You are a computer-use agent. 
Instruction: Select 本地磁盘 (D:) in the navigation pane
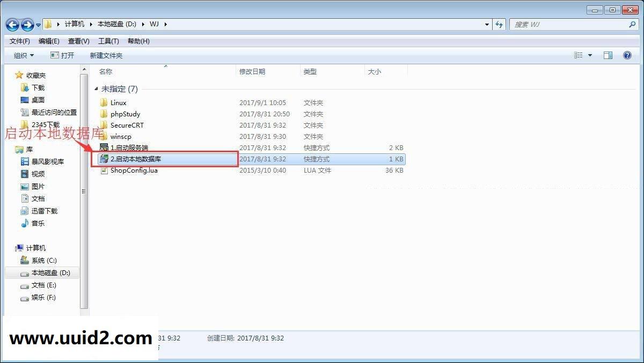pos(49,272)
